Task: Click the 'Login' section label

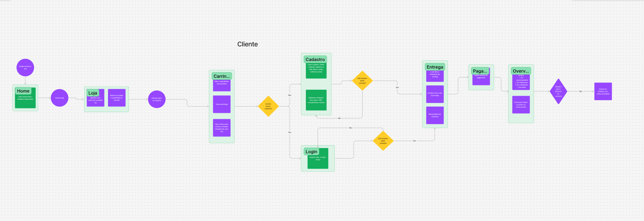Action: [311, 152]
